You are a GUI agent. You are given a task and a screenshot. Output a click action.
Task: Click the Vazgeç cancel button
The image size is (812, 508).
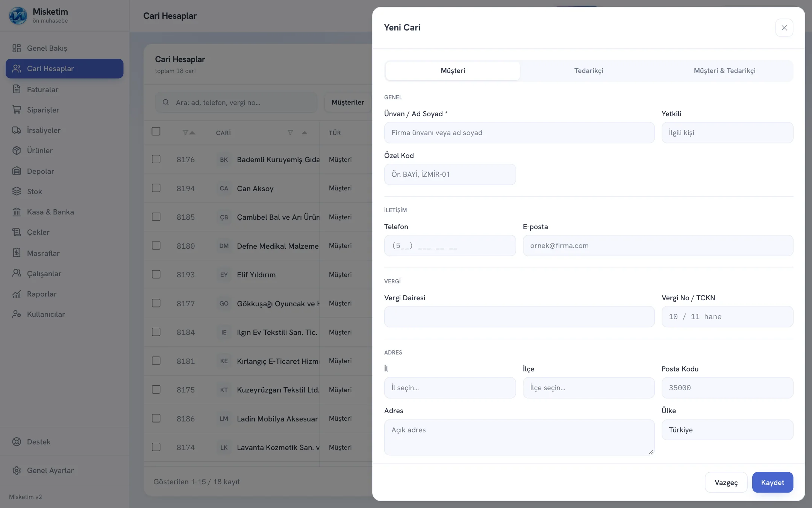click(x=726, y=482)
